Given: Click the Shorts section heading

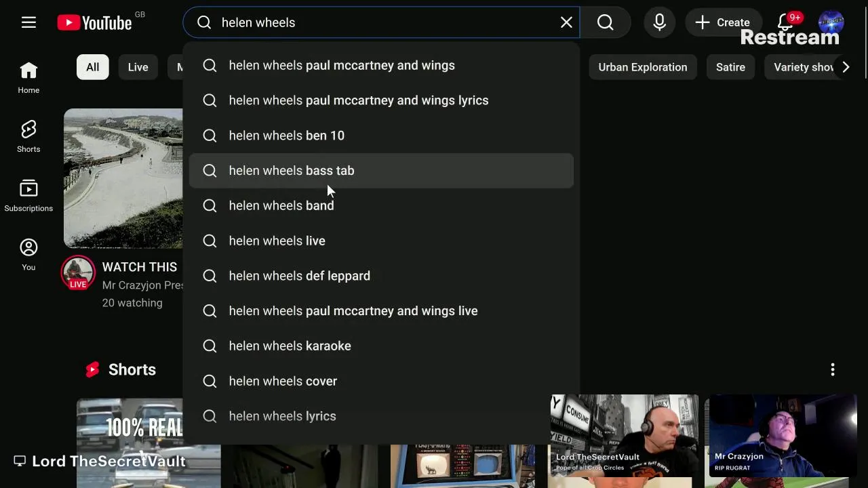Looking at the screenshot, I should pos(132,369).
